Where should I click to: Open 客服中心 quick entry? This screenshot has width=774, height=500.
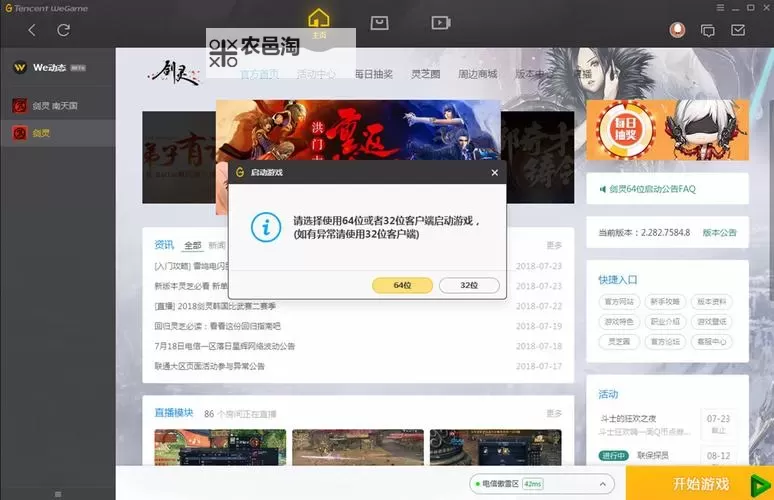(x=711, y=342)
